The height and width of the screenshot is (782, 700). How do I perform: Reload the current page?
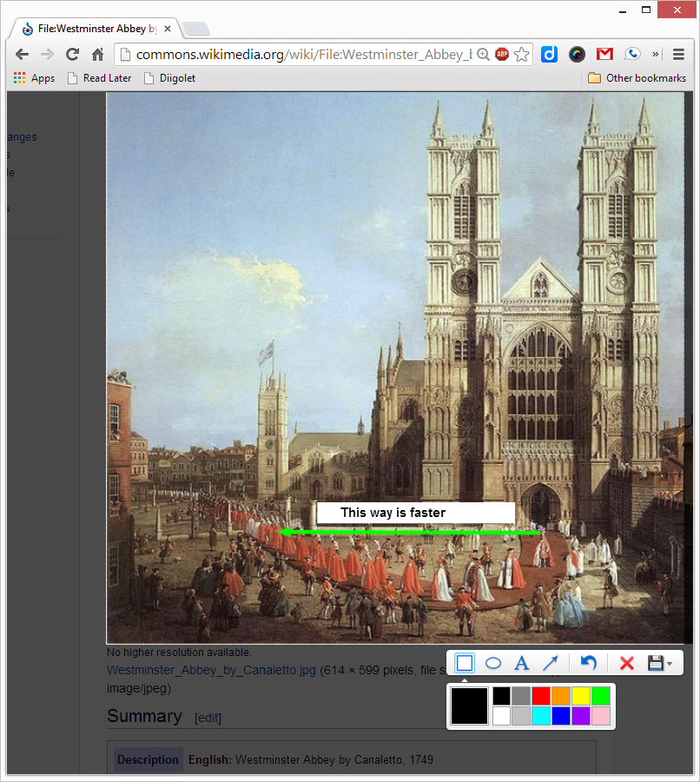73,54
